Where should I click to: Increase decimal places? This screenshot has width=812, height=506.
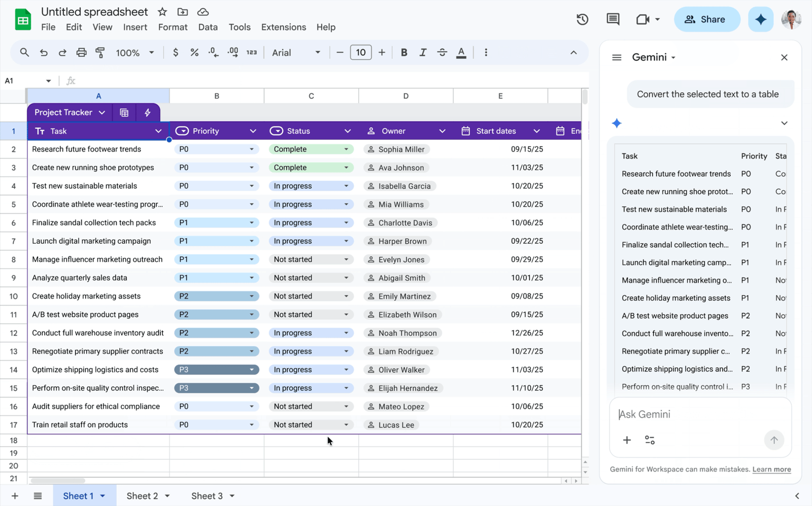point(233,52)
